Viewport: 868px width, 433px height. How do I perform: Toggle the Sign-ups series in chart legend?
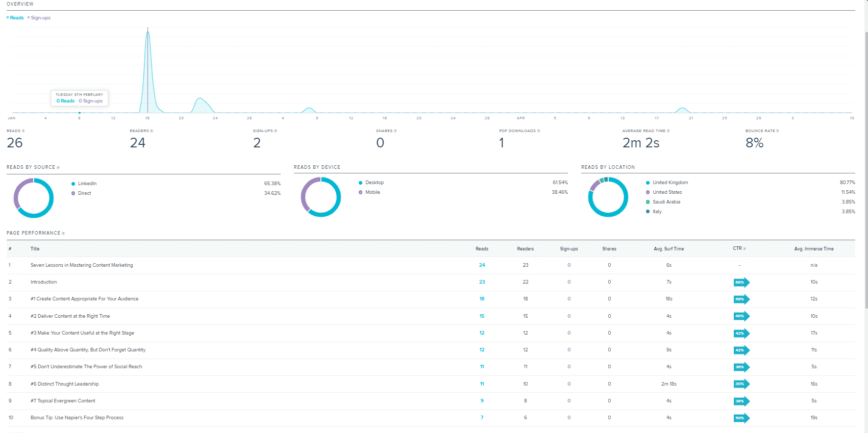pyautogui.click(x=40, y=18)
